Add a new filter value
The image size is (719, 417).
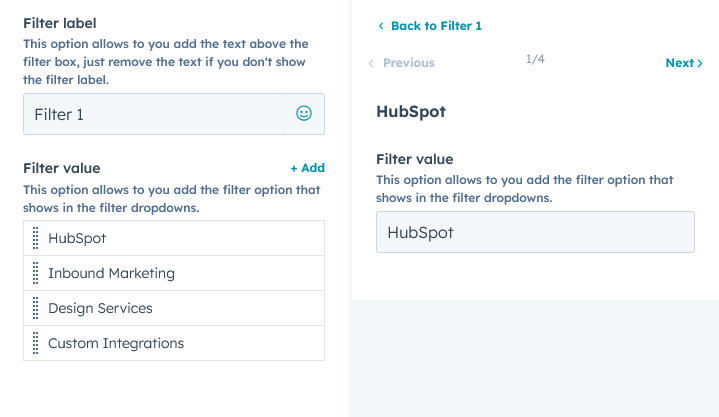(x=307, y=168)
